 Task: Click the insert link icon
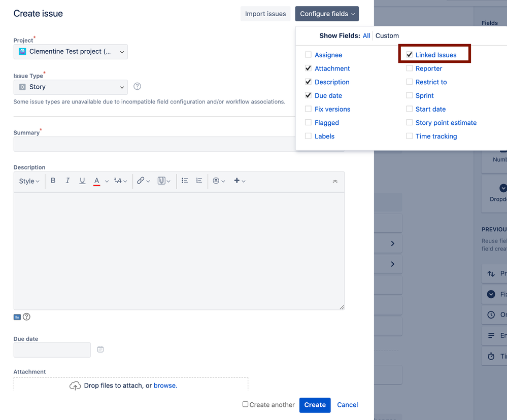[x=143, y=181]
